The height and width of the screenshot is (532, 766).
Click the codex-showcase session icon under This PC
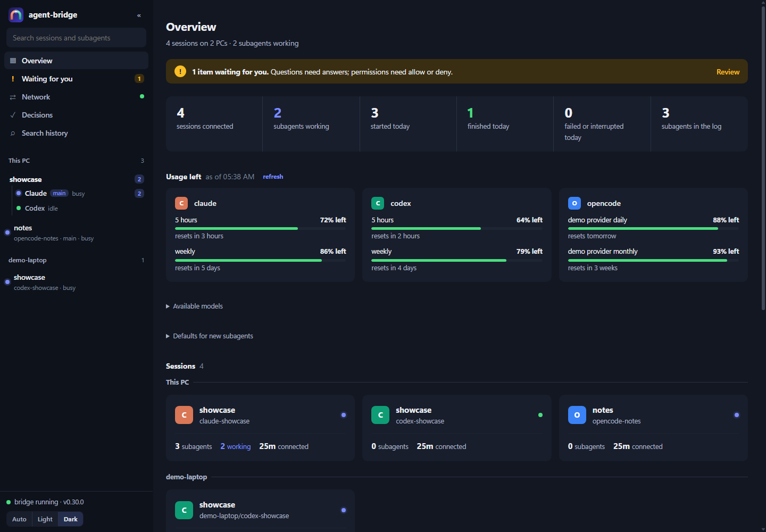(x=380, y=415)
